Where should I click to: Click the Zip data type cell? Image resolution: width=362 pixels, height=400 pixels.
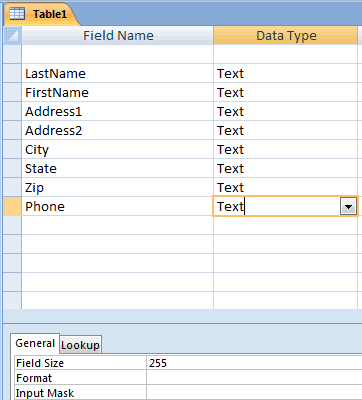pos(285,187)
